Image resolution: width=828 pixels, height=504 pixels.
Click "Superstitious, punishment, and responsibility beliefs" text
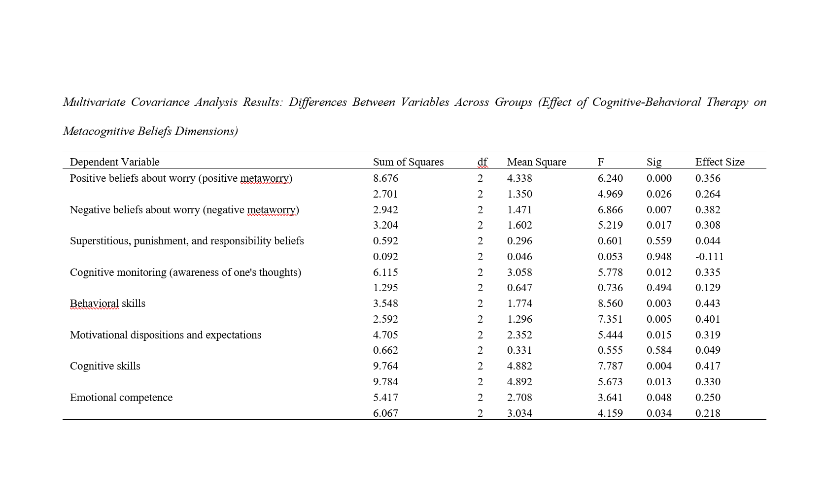(187, 241)
